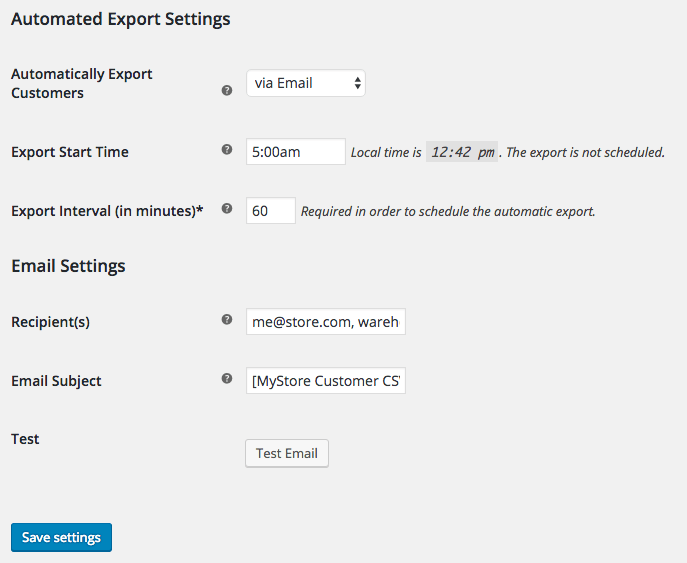This screenshot has width=687, height=563.
Task: Open the 'via Email' export method dropdown
Action: pyautogui.click(x=306, y=83)
